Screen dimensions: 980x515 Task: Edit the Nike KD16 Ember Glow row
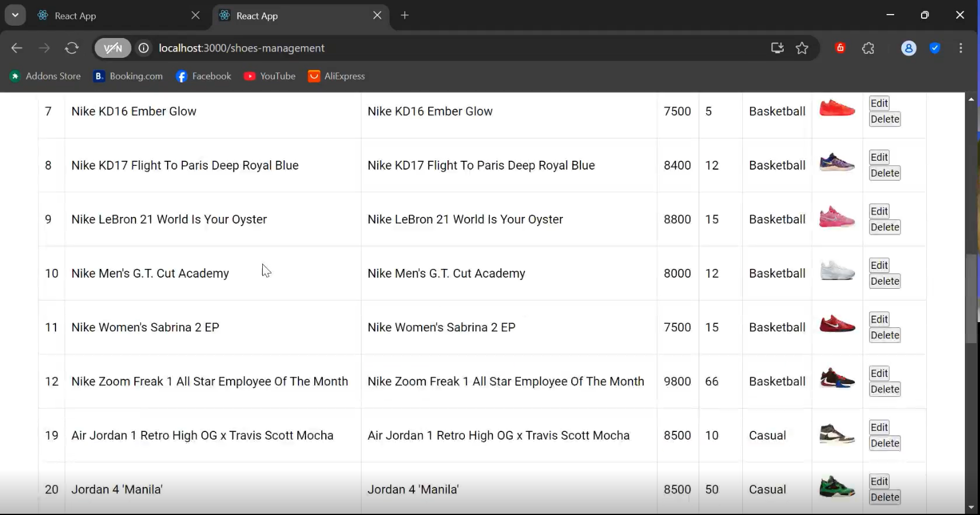tap(879, 103)
